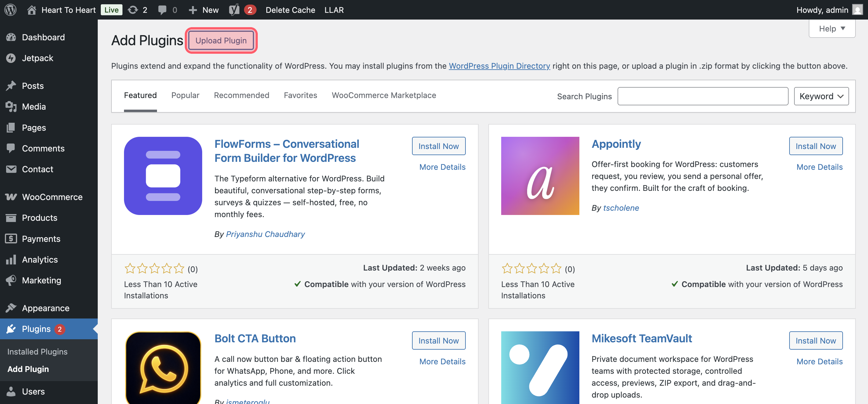The width and height of the screenshot is (868, 404).
Task: Switch to the Favorites tab
Action: tap(301, 95)
